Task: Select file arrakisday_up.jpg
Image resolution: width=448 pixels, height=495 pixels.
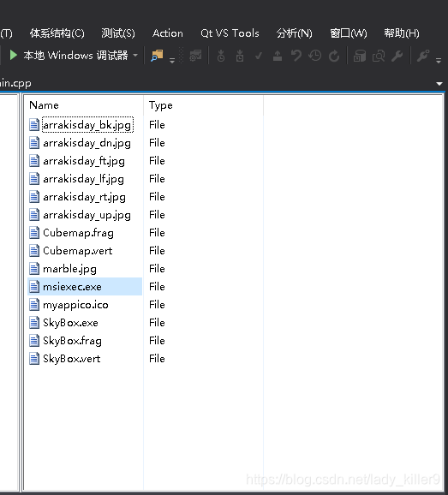Action: 87,215
